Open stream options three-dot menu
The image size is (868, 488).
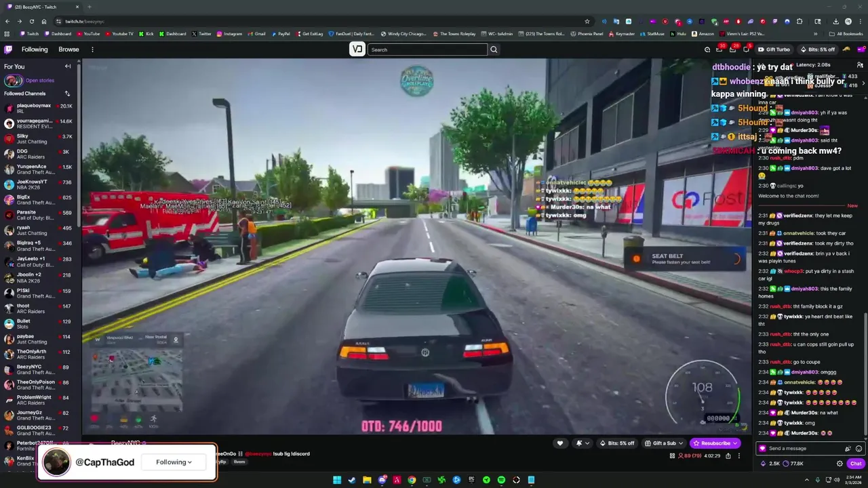click(739, 456)
